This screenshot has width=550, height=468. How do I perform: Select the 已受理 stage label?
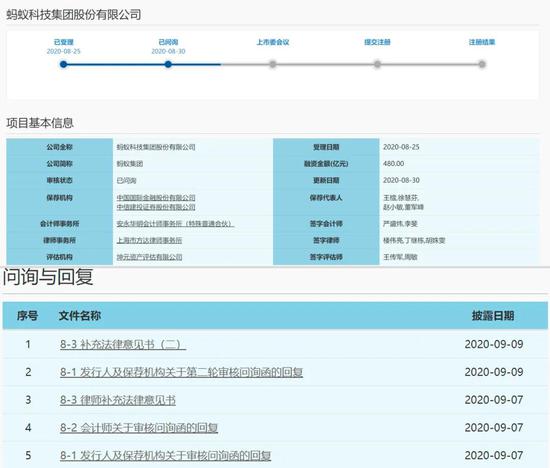(63, 42)
